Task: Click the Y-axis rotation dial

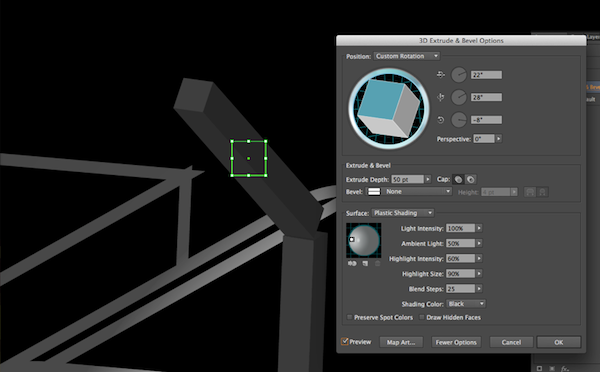Action: (458, 97)
